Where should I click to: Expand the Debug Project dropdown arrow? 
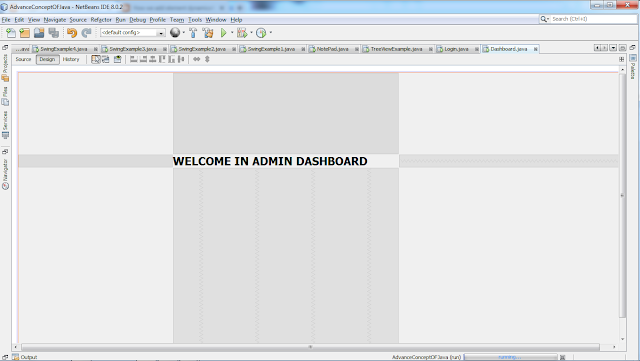(251, 33)
